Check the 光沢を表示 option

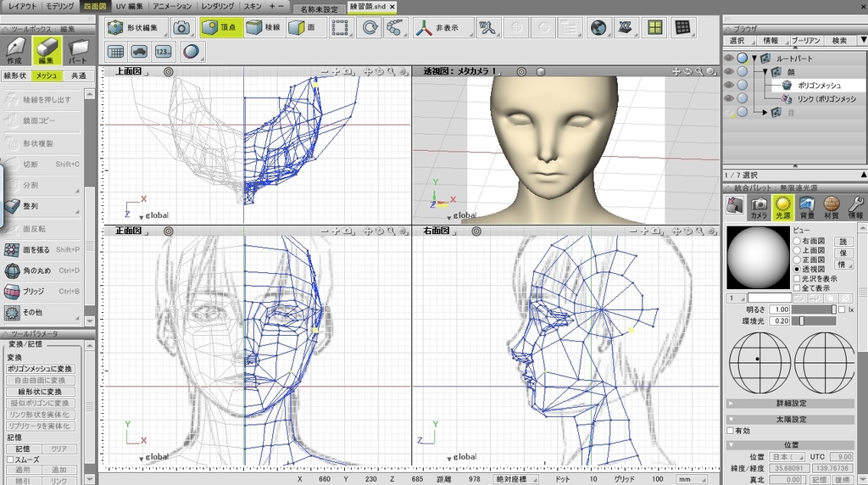tap(797, 278)
